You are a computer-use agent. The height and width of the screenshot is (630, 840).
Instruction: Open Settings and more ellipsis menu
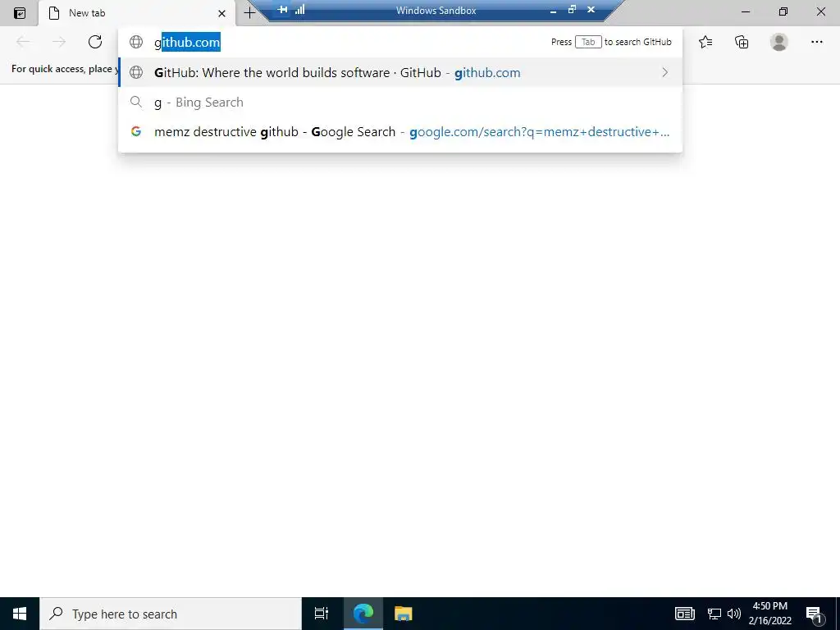[816, 42]
